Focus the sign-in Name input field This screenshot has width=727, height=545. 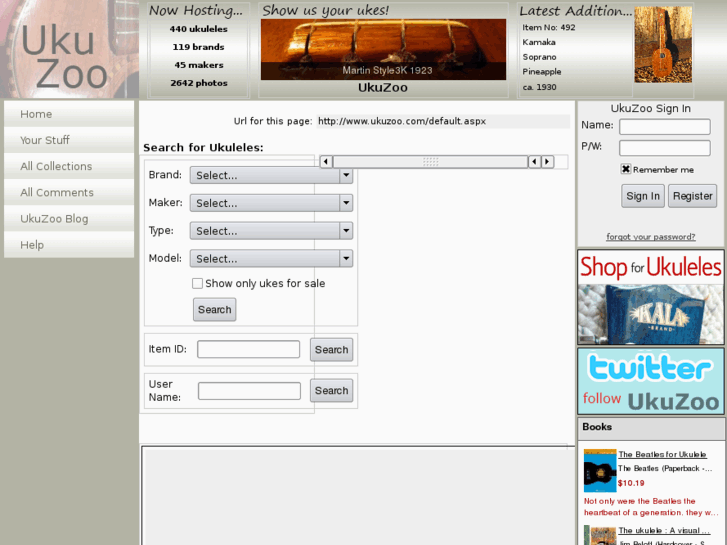(x=665, y=127)
